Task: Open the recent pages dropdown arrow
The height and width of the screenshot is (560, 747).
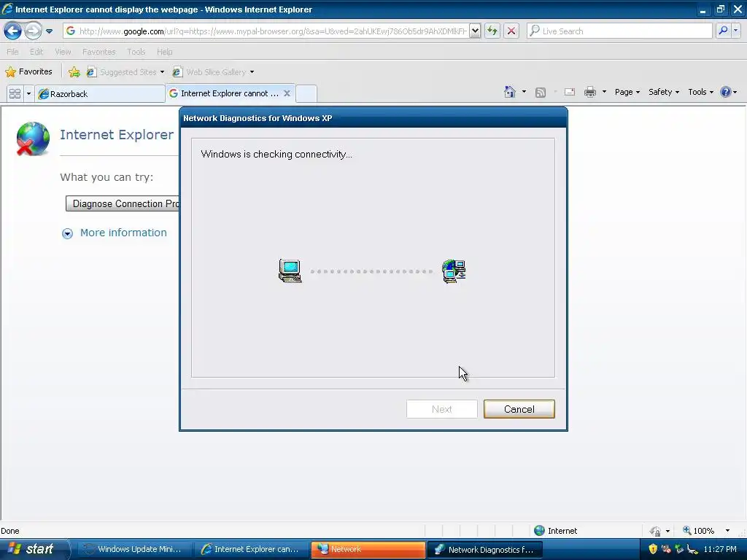Action: [49, 31]
